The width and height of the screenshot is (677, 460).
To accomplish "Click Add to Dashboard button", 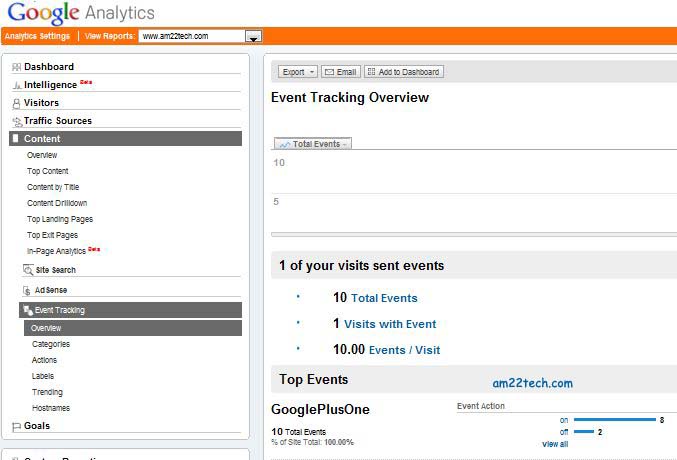I will click(404, 72).
